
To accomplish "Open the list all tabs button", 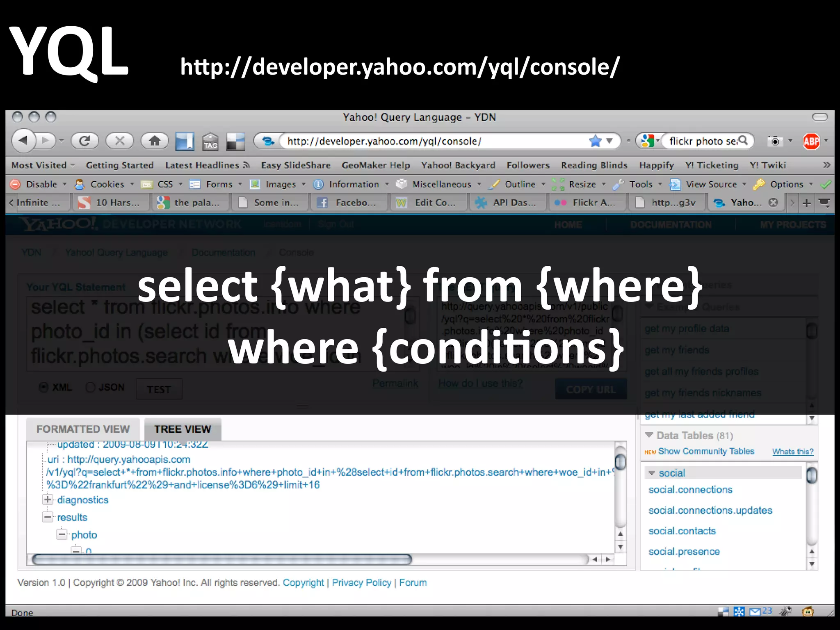I will [824, 203].
